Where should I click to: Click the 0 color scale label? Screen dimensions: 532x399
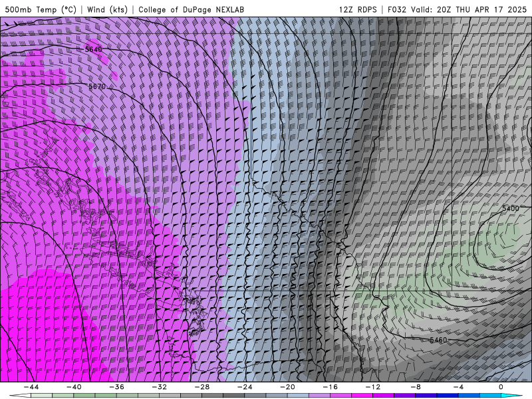click(x=501, y=387)
